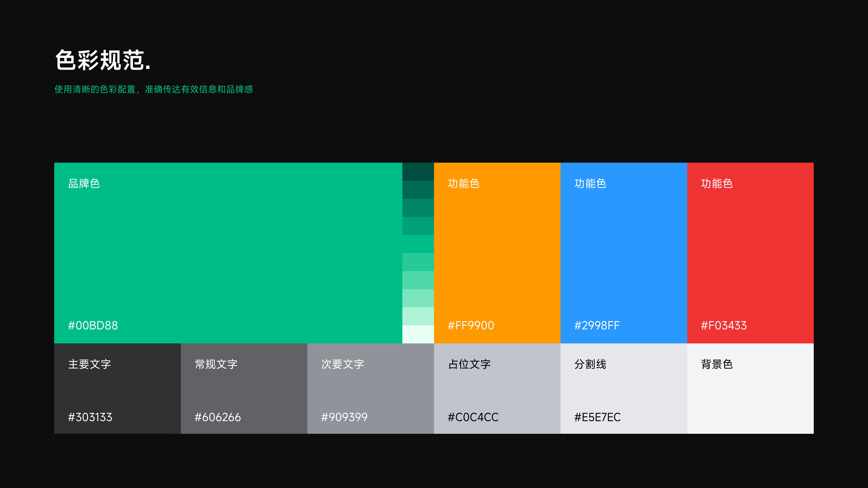This screenshot has height=488, width=868.
Task: Click the 主要文字 #303133 swatch
Action: (117, 388)
